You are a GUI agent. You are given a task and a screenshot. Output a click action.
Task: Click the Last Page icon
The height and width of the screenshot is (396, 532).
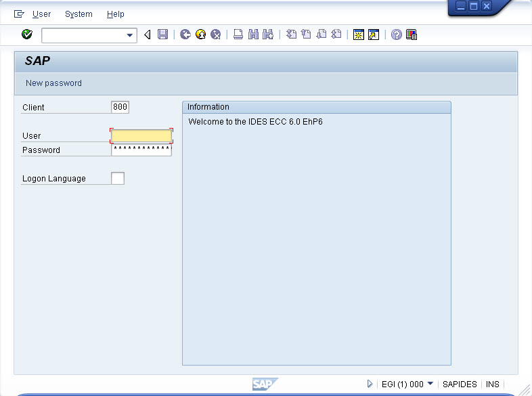336,35
